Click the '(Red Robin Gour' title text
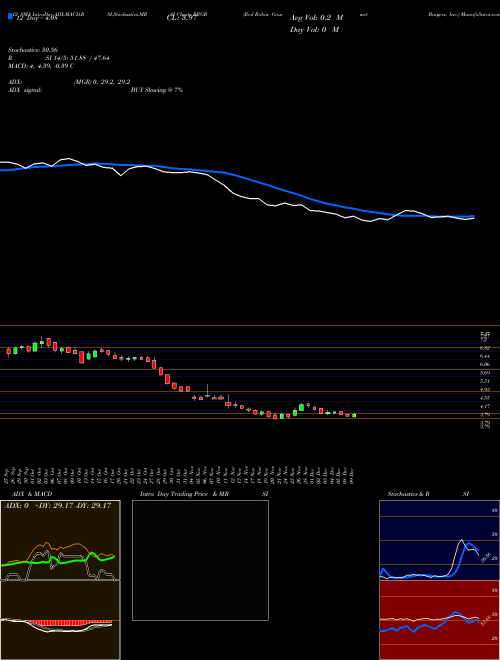The image size is (500, 660). (x=262, y=14)
